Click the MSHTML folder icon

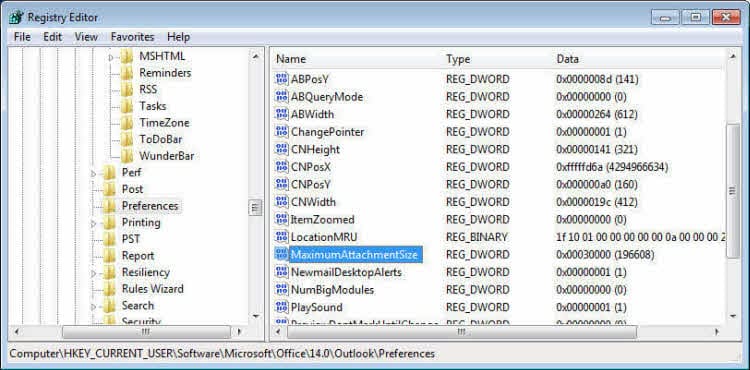127,56
